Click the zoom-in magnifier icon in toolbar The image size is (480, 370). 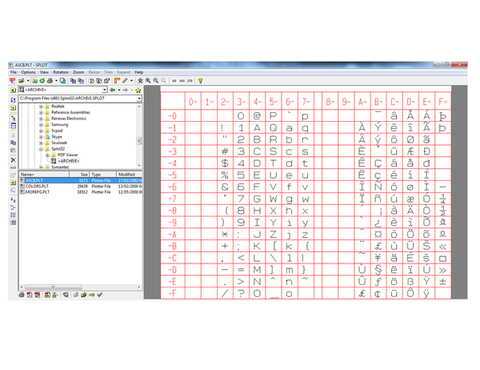[x=148, y=81]
